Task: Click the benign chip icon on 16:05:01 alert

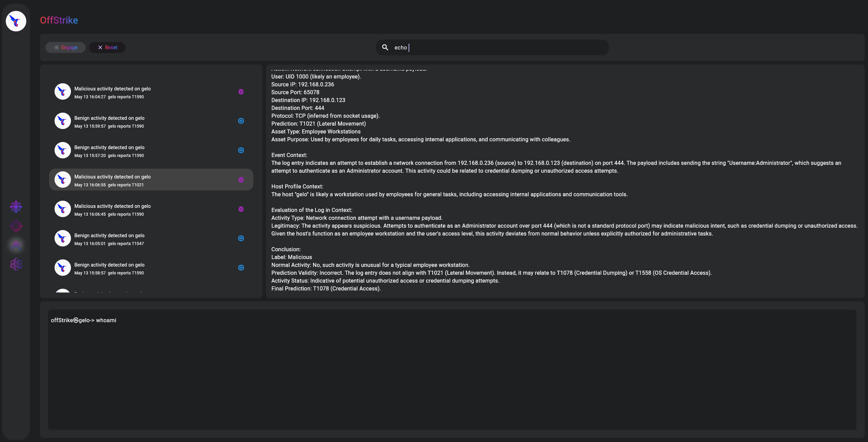Action: coord(241,238)
